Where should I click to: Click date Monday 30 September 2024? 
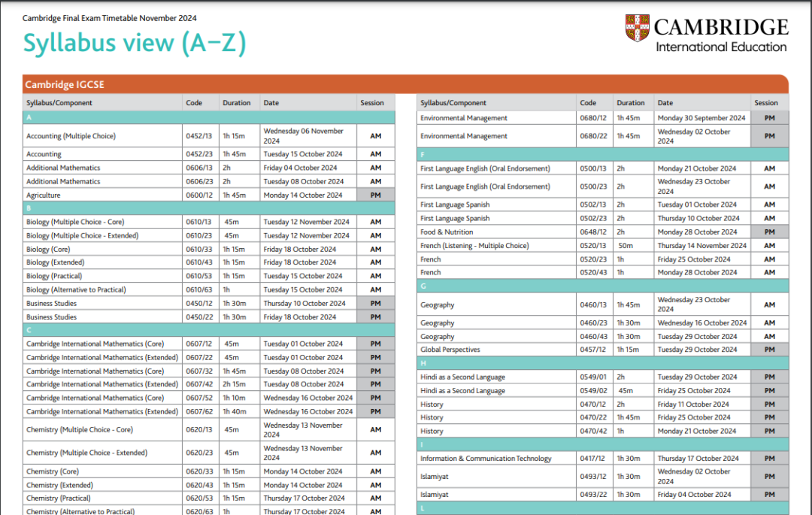(701, 118)
